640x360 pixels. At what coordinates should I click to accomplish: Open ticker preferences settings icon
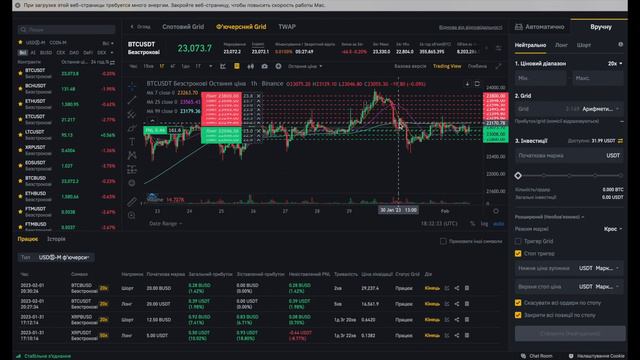click(x=499, y=48)
